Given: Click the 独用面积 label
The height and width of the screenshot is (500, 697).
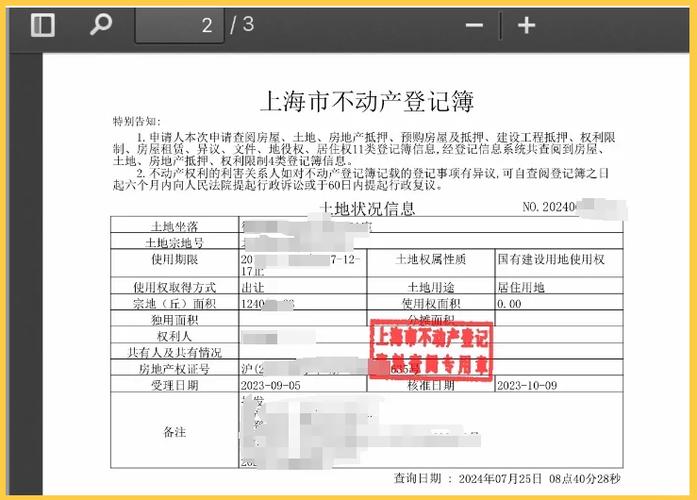Looking at the screenshot, I should (x=174, y=320).
